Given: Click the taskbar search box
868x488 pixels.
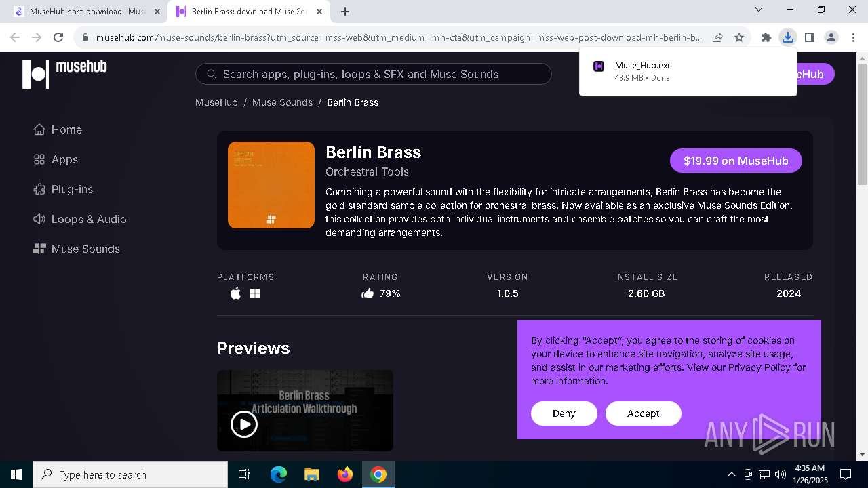Looking at the screenshot, I should [130, 474].
